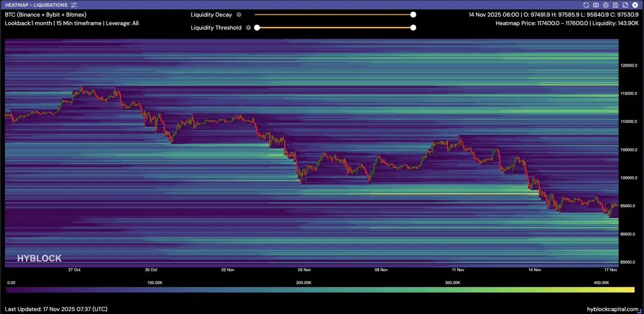Click the '14 Nov' date axis label
Screen dimensions: 644x314
pyautogui.click(x=535, y=270)
